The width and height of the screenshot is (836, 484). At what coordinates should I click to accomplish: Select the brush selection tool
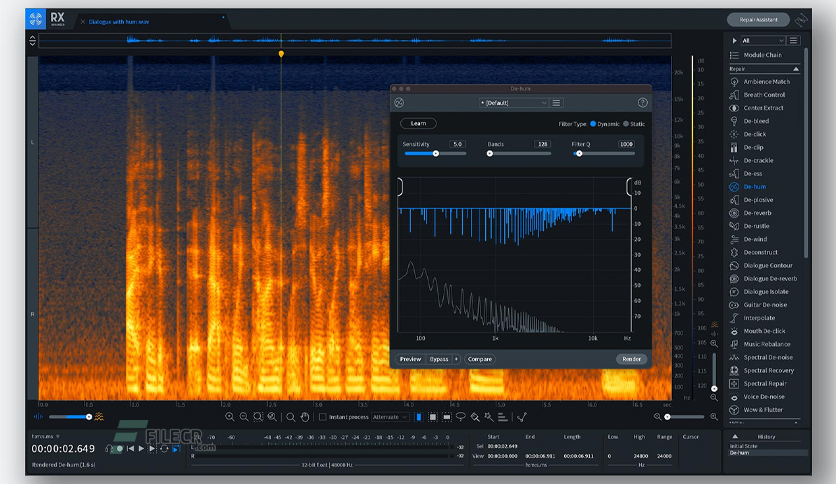click(x=475, y=417)
